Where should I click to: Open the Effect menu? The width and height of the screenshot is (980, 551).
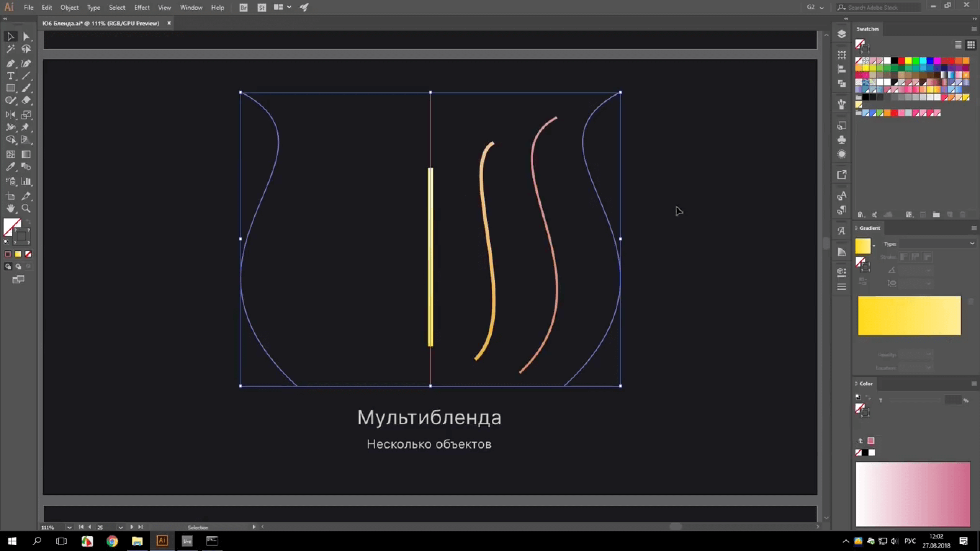tap(142, 7)
